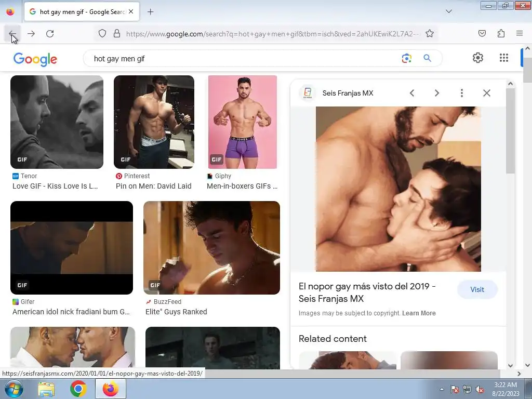Open the tracking protection shield icon

coord(102,33)
